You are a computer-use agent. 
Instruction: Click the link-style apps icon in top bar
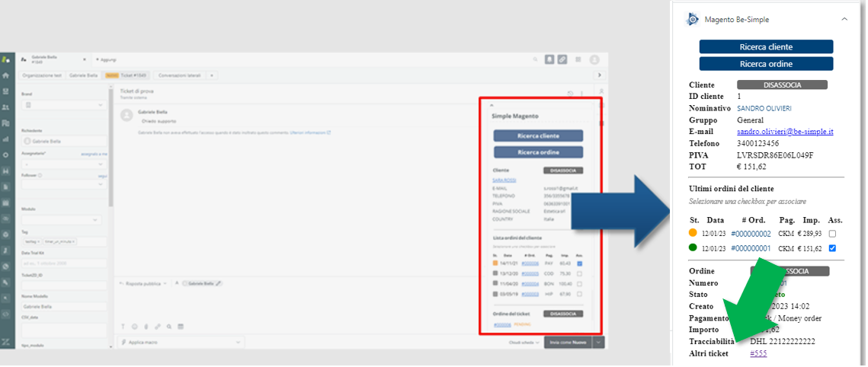pyautogui.click(x=562, y=59)
